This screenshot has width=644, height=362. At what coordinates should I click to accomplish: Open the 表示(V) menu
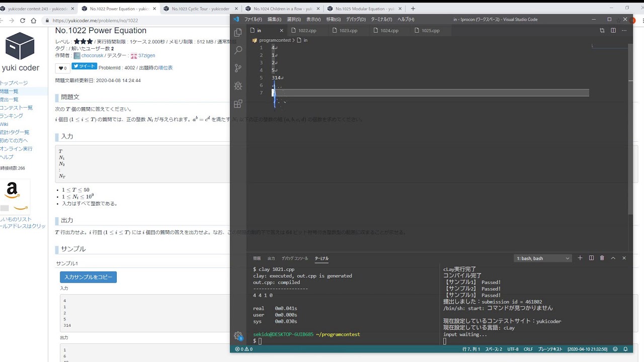[313, 19]
